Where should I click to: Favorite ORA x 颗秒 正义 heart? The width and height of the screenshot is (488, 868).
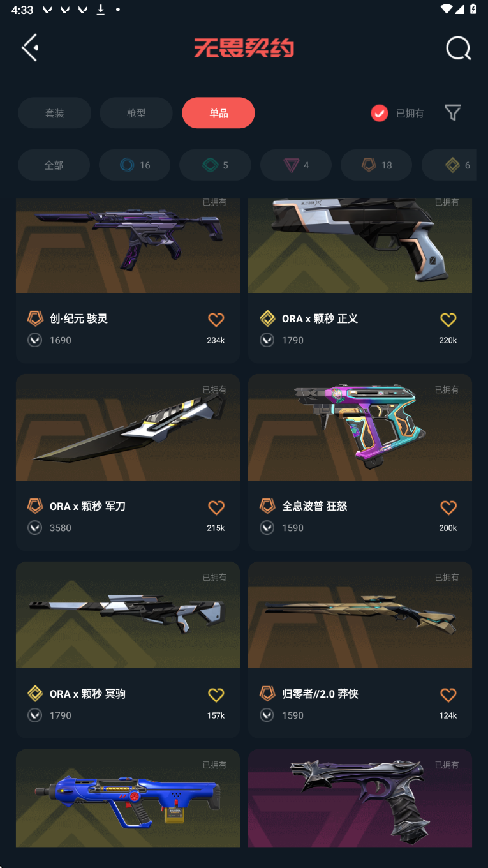click(x=448, y=320)
